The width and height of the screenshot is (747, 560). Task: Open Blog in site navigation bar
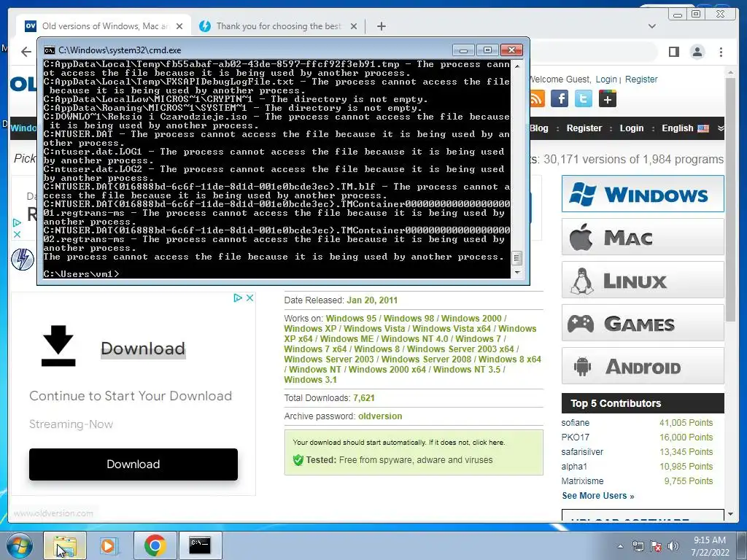539,128
